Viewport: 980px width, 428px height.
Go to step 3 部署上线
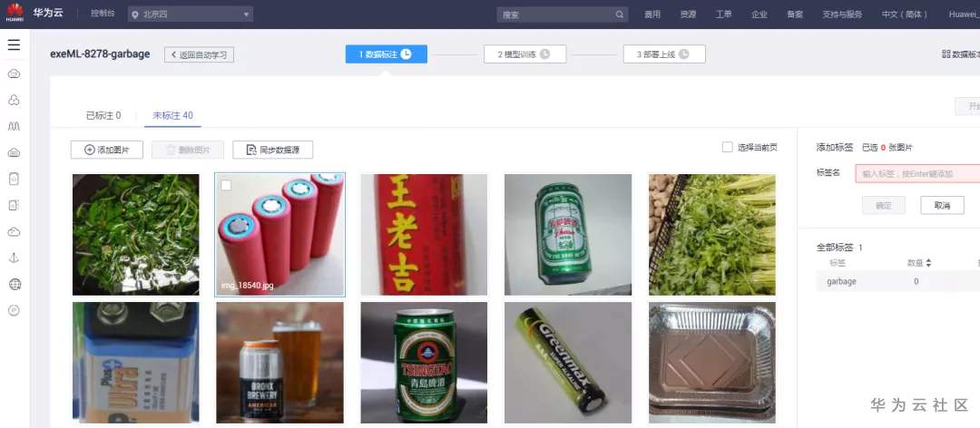[x=664, y=54]
